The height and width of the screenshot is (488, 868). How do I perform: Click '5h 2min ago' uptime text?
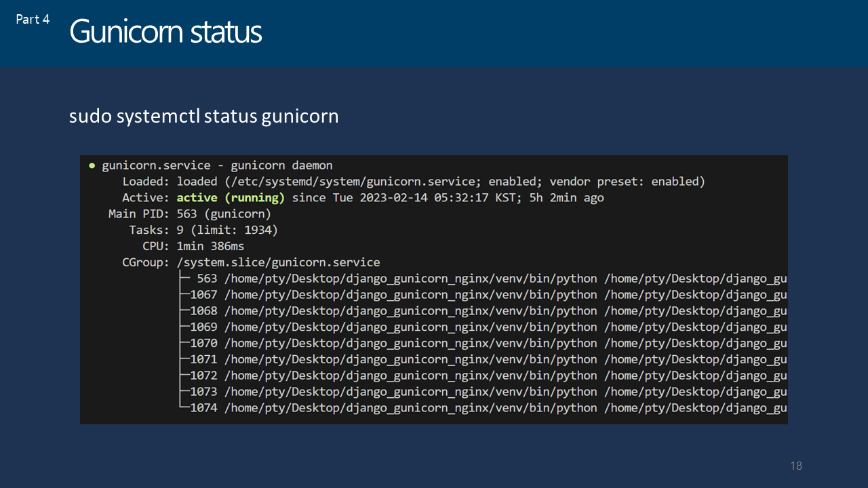click(566, 198)
